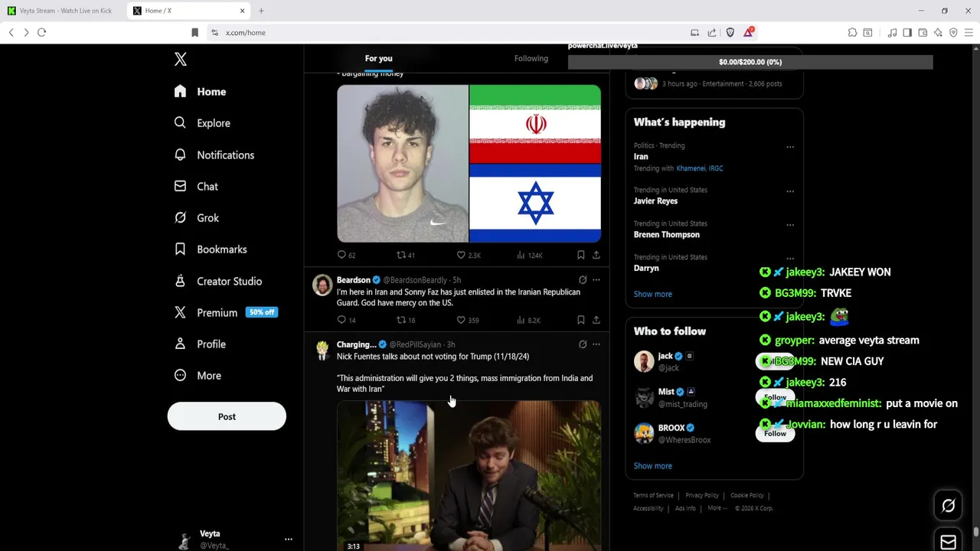Open browser extensions puzzle icon

(x=852, y=32)
